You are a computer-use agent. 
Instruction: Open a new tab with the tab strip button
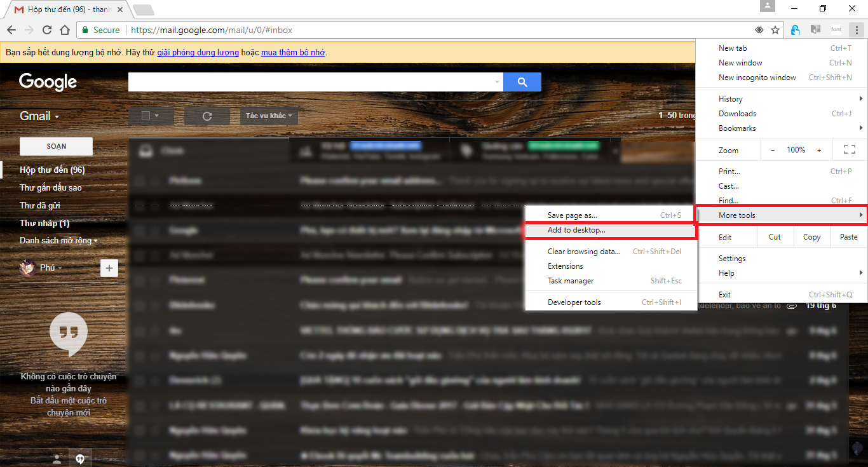pyautogui.click(x=144, y=10)
